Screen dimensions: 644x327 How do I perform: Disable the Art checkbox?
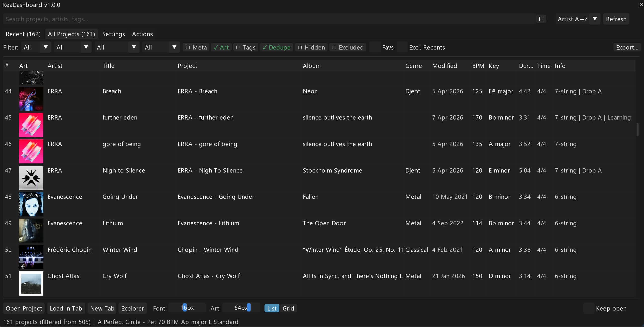[221, 47]
